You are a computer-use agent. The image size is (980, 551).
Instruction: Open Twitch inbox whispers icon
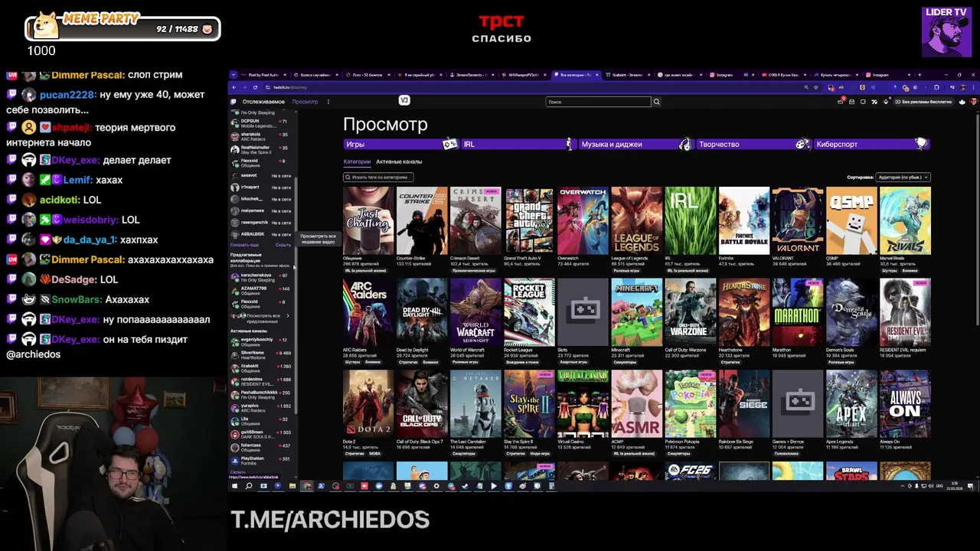(851, 102)
